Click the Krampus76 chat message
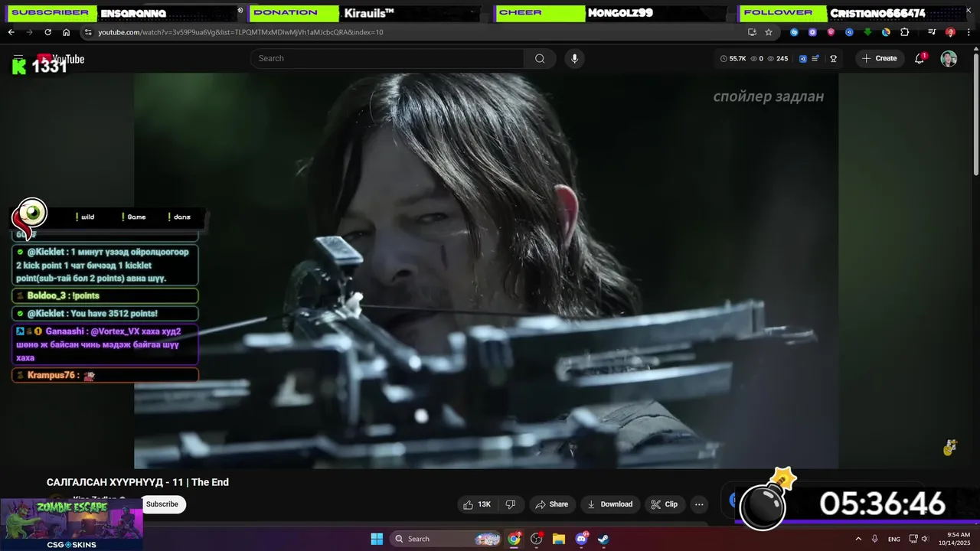The height and width of the screenshot is (551, 980). pos(106,375)
